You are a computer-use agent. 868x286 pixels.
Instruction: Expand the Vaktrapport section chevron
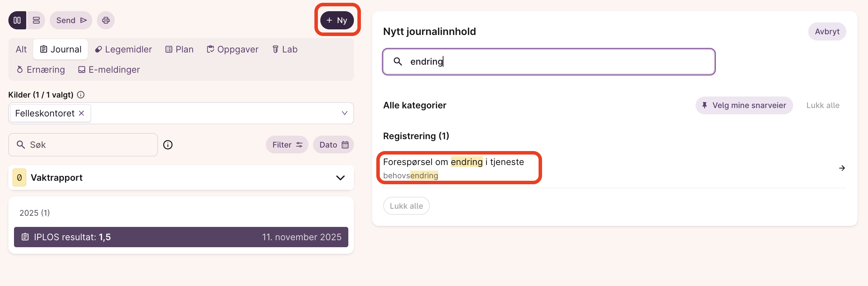(340, 178)
